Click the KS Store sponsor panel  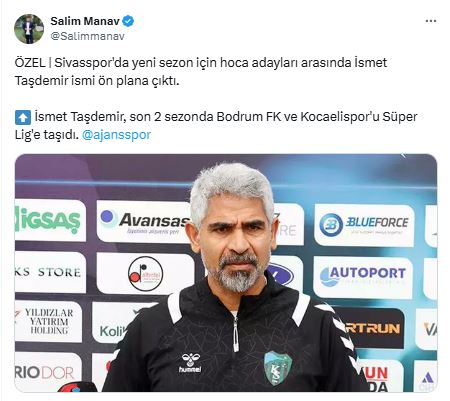pos(50,272)
